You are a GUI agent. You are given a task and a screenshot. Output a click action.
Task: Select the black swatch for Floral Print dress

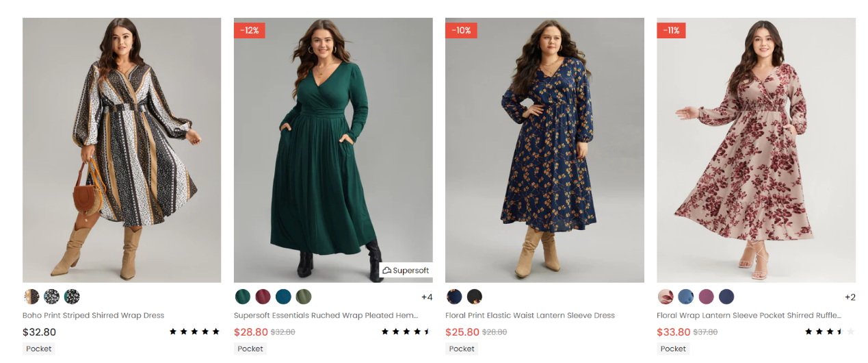pos(475,297)
